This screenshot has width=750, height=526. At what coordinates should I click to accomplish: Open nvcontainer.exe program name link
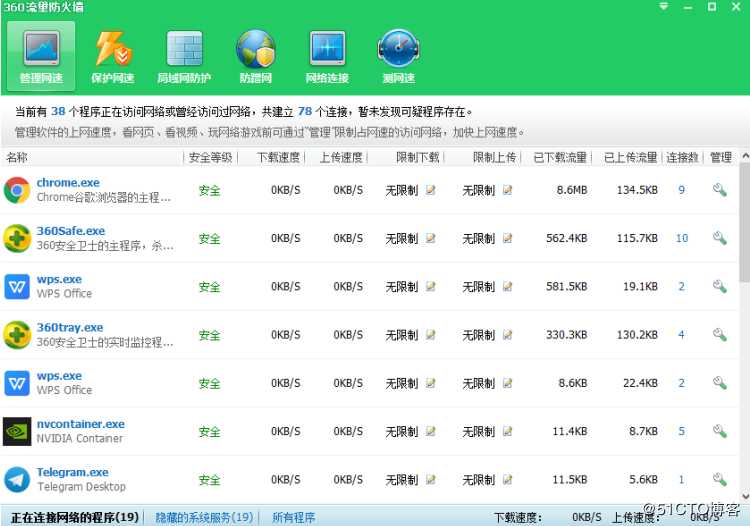(x=80, y=424)
